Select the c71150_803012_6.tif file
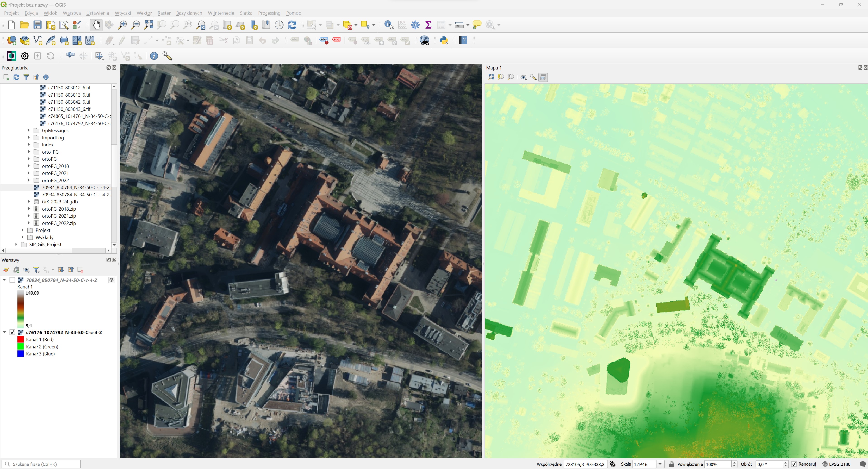 [x=69, y=88]
